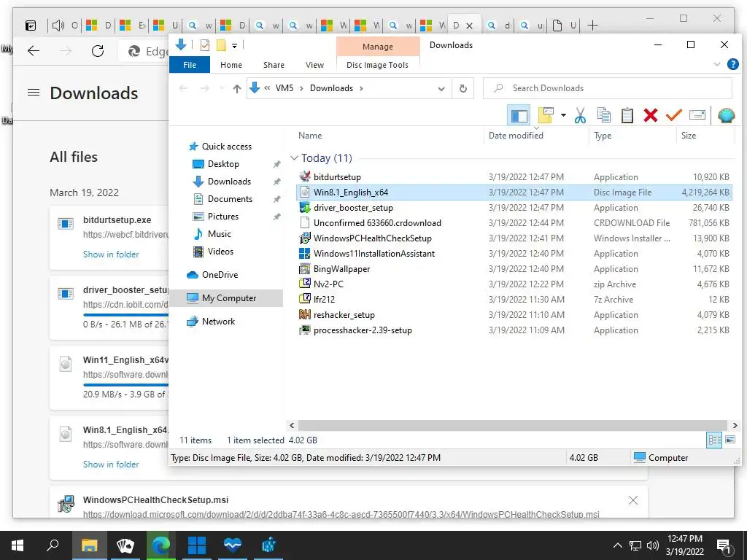Image resolution: width=747 pixels, height=560 pixels.
Task: Click the horizontal scrollbar in file list
Action: [x=513, y=425]
